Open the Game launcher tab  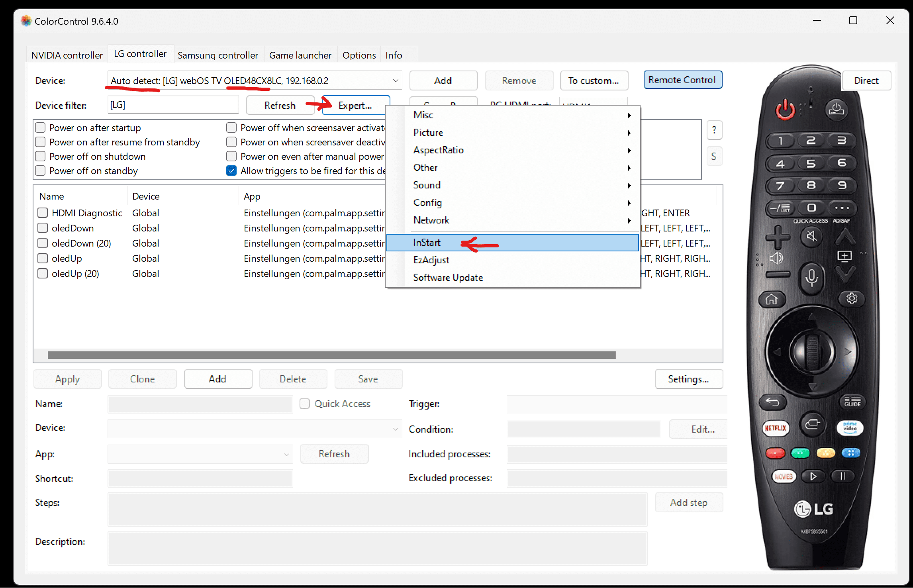point(300,55)
